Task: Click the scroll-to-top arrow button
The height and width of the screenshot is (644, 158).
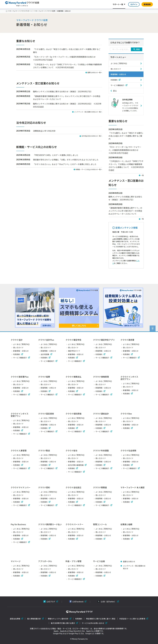Action: [152, 328]
